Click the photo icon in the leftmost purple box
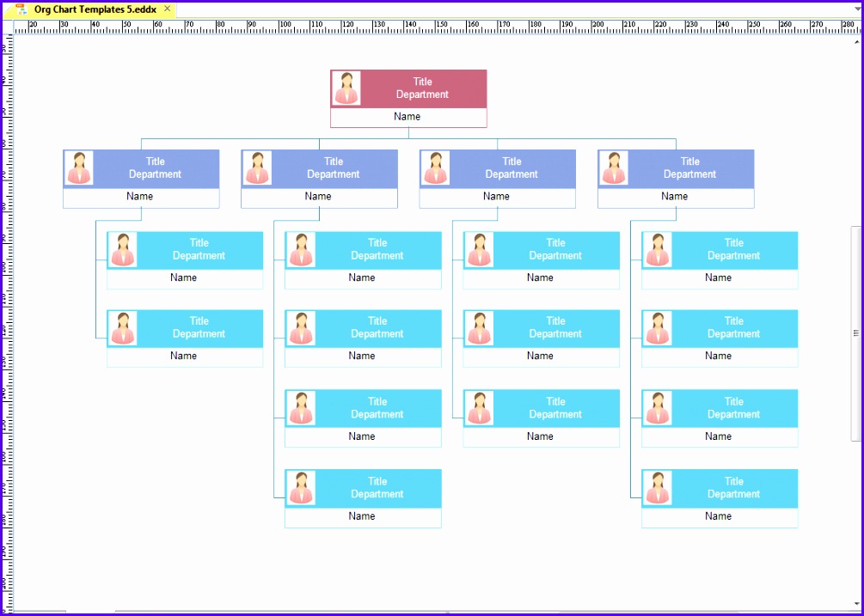 coord(79,168)
